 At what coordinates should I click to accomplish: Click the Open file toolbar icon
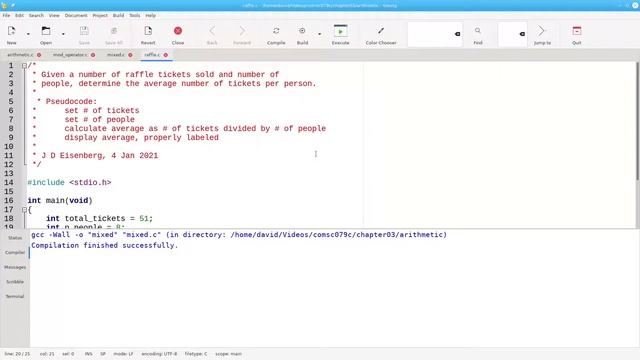[46, 31]
